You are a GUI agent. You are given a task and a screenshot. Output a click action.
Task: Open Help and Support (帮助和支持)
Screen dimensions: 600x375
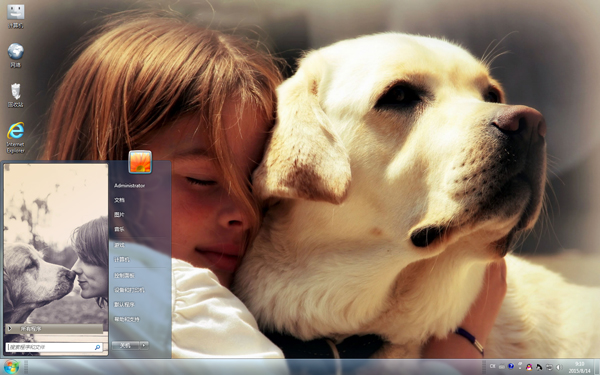[127, 319]
